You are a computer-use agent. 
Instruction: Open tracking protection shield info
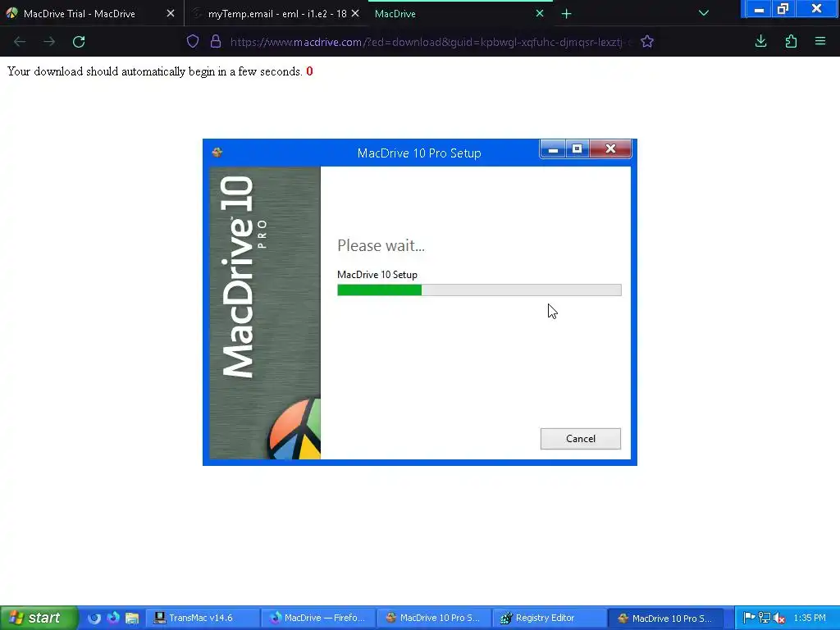point(193,42)
